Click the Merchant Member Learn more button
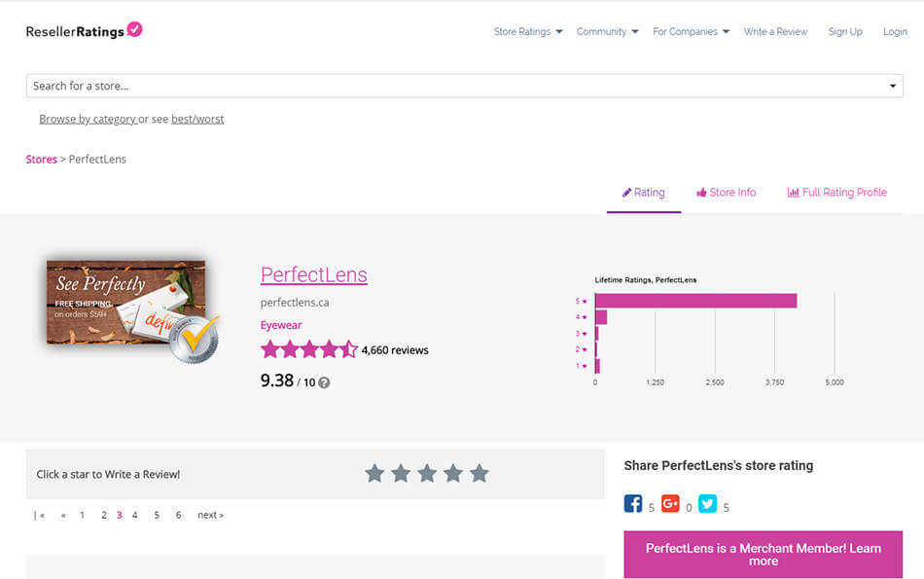Image resolution: width=924 pixels, height=579 pixels. (x=764, y=555)
